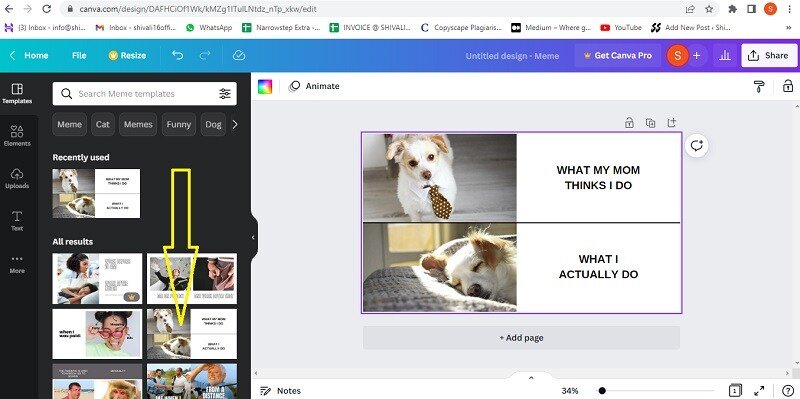This screenshot has width=800, height=399.
Task: Click the design title Untitled design - Meme
Action: point(512,56)
